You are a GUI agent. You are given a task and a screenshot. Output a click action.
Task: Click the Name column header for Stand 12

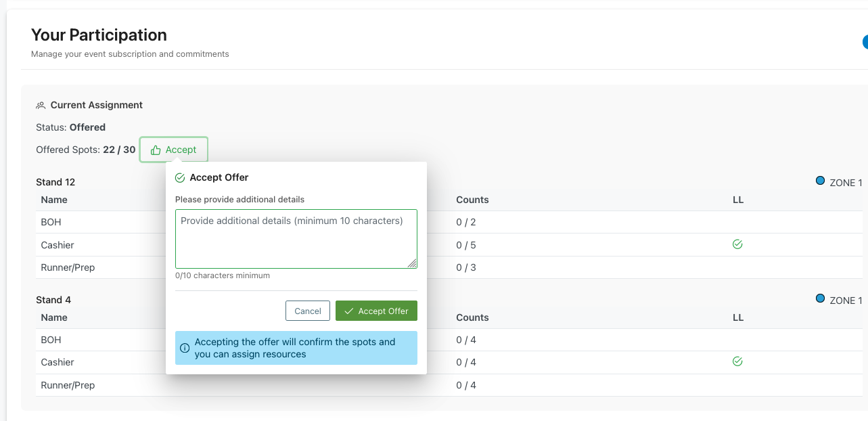click(x=54, y=200)
